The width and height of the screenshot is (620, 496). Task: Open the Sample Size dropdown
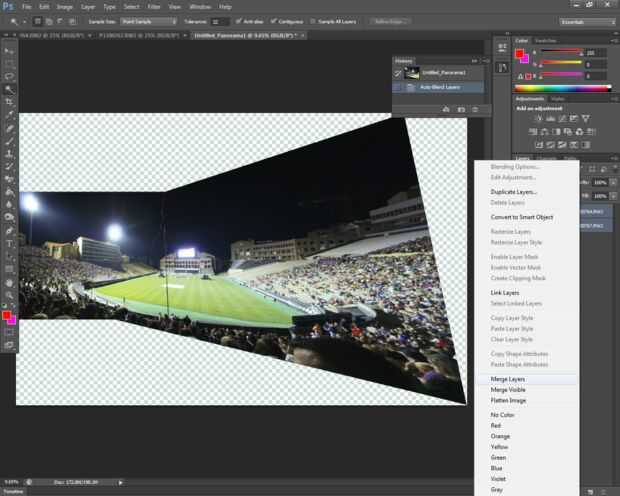[148, 21]
